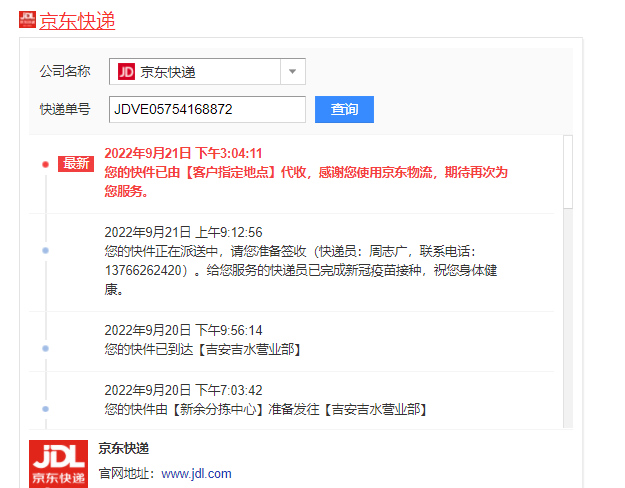625x488 pixels.
Task: Click timeline dot for 上午9:12:56 entry
Action: click(x=45, y=250)
